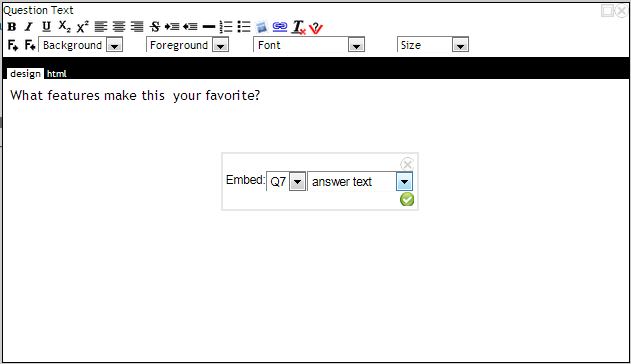Toggle bold formatting

click(x=12, y=27)
